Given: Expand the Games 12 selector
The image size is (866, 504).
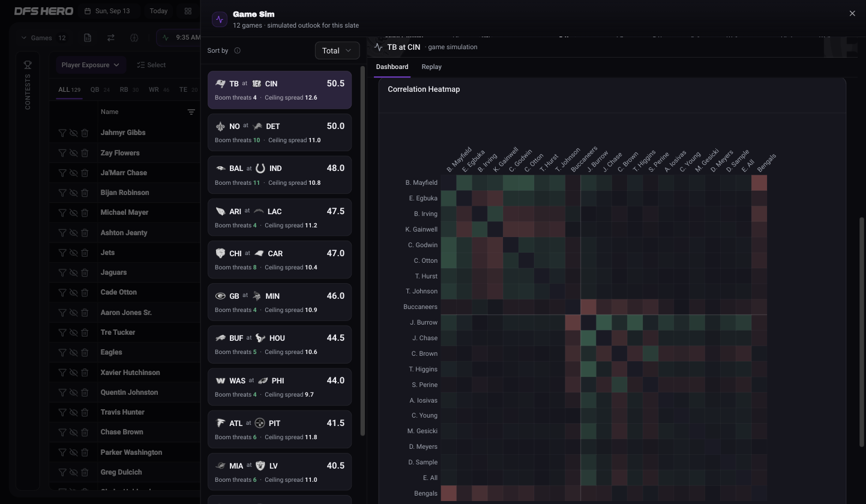Looking at the screenshot, I should [43, 38].
